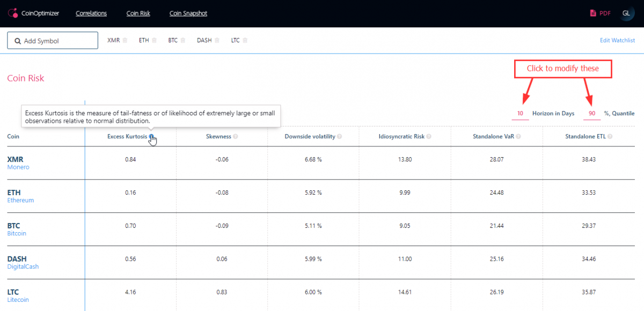Remove BTC using its trash icon
The height and width of the screenshot is (311, 644).
(183, 40)
